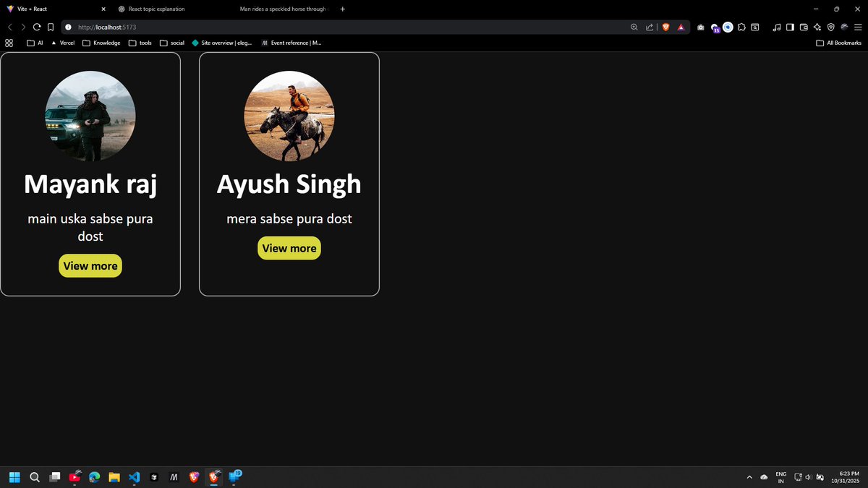Share the page using the share icon

tap(650, 27)
